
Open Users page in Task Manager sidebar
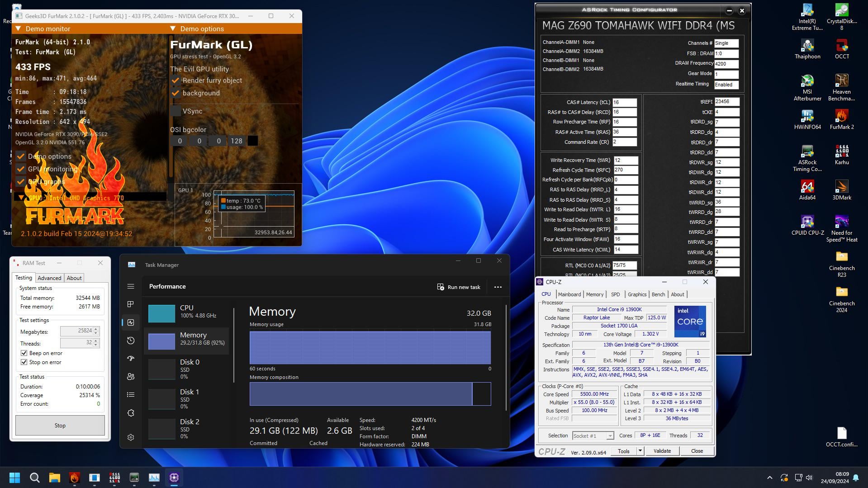tap(131, 376)
